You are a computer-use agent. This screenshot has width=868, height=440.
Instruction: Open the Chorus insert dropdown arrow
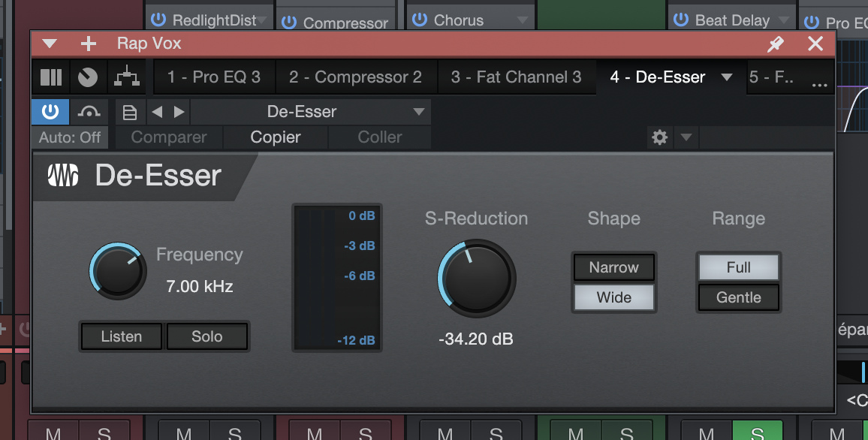click(x=522, y=20)
